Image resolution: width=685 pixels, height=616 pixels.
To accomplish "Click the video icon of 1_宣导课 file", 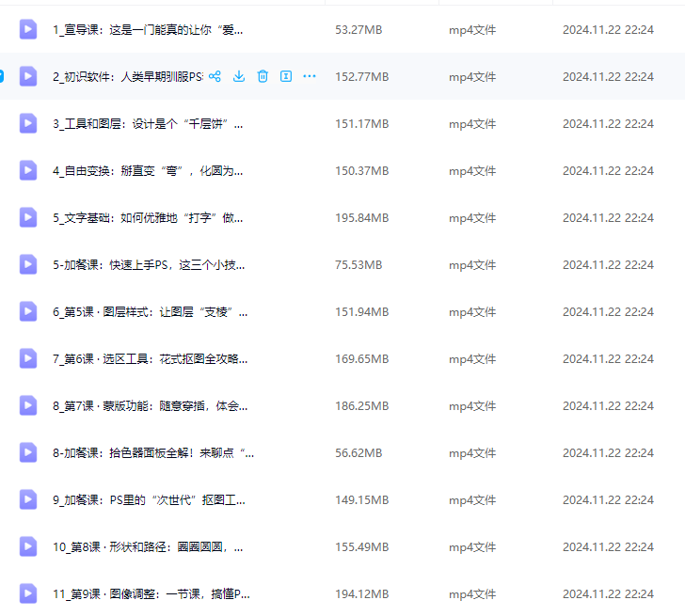I will (28, 29).
